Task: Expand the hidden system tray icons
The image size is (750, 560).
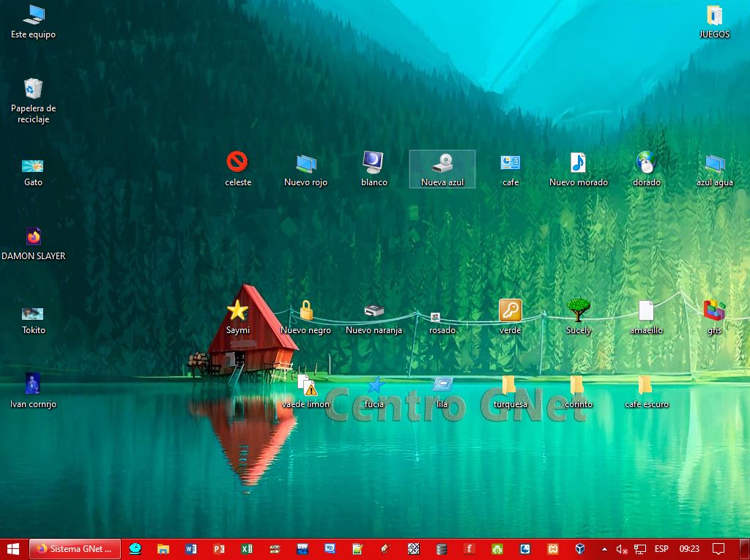Action: tap(604, 548)
